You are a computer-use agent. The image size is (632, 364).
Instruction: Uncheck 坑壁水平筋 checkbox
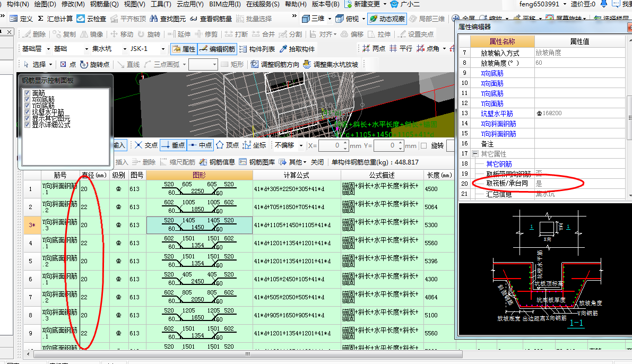click(27, 112)
